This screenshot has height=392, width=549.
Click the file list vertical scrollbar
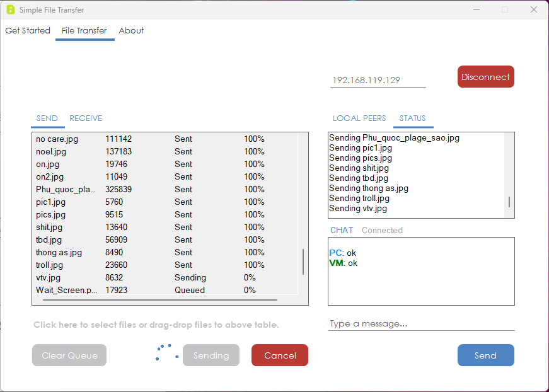coord(303,262)
